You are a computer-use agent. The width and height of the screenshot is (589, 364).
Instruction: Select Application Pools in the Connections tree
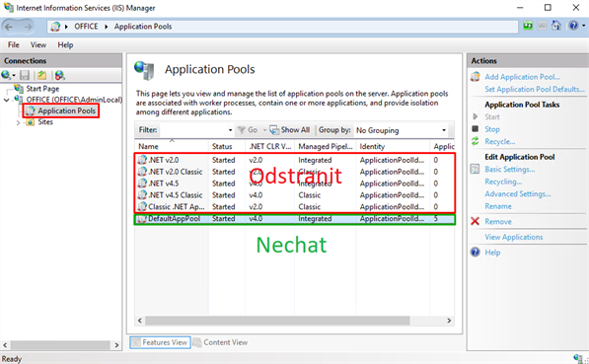[x=66, y=110]
